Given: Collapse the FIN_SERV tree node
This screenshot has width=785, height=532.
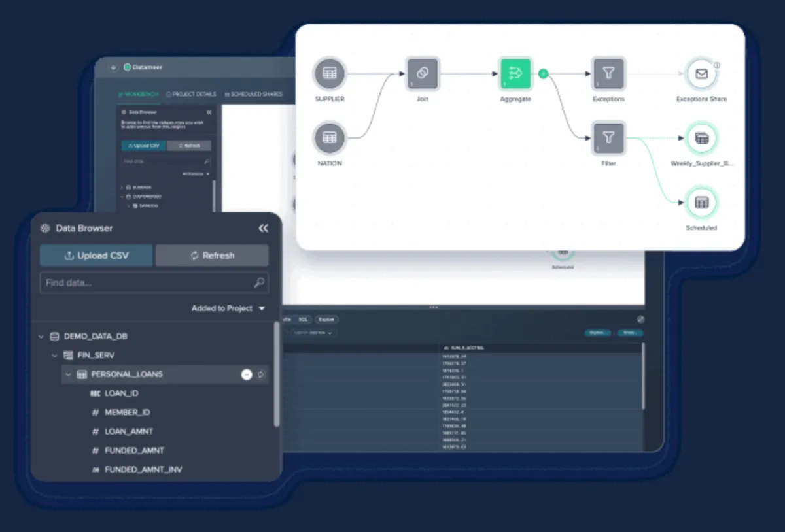Looking at the screenshot, I should 55,356.
